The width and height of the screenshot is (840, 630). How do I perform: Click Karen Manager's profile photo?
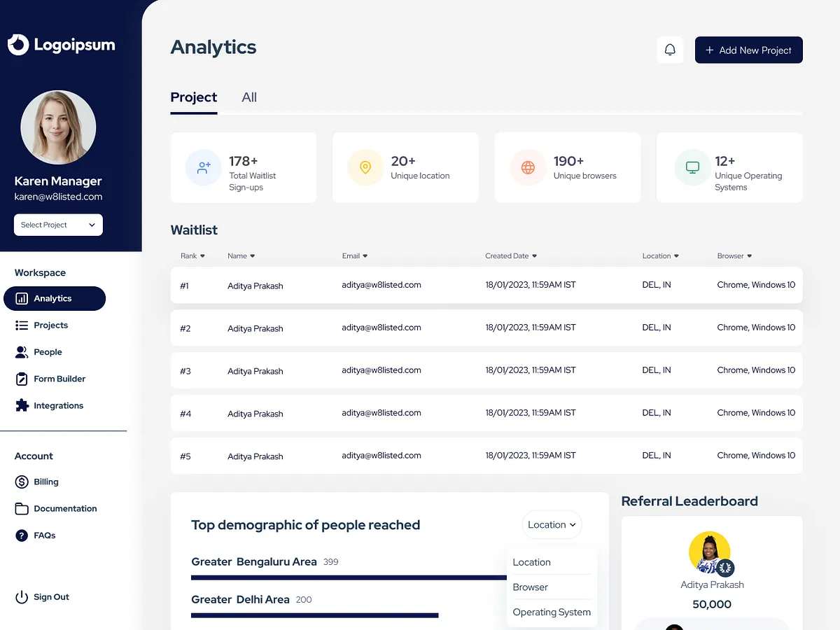[x=58, y=127]
